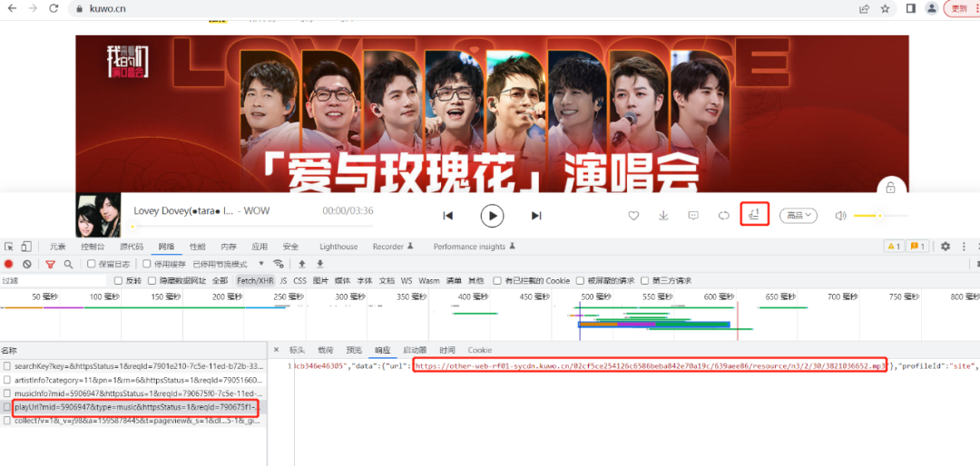Switch to the 源代码 DevTools tab
This screenshot has width=980, height=466.
(132, 247)
